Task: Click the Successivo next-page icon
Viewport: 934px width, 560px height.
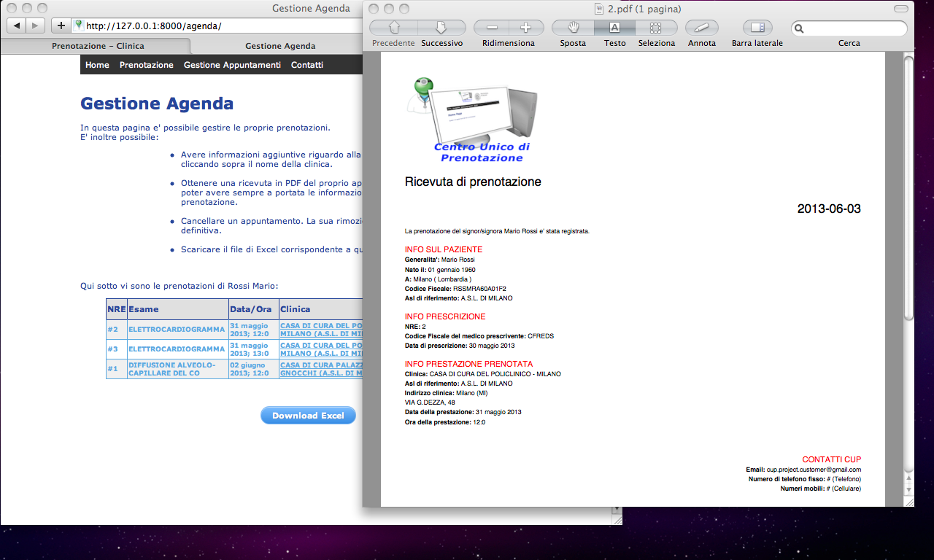Action: (x=441, y=27)
